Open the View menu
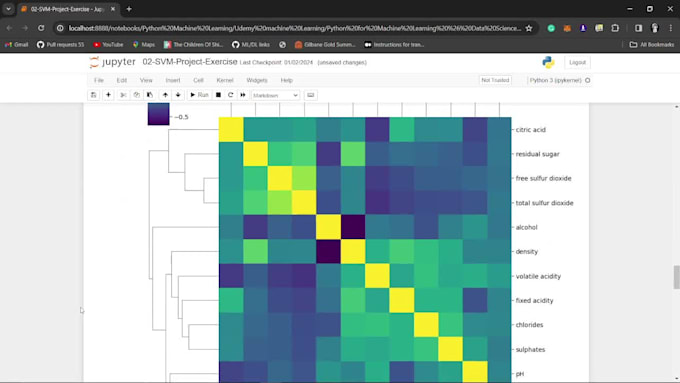Viewport: 680px width, 383px height. click(x=146, y=80)
